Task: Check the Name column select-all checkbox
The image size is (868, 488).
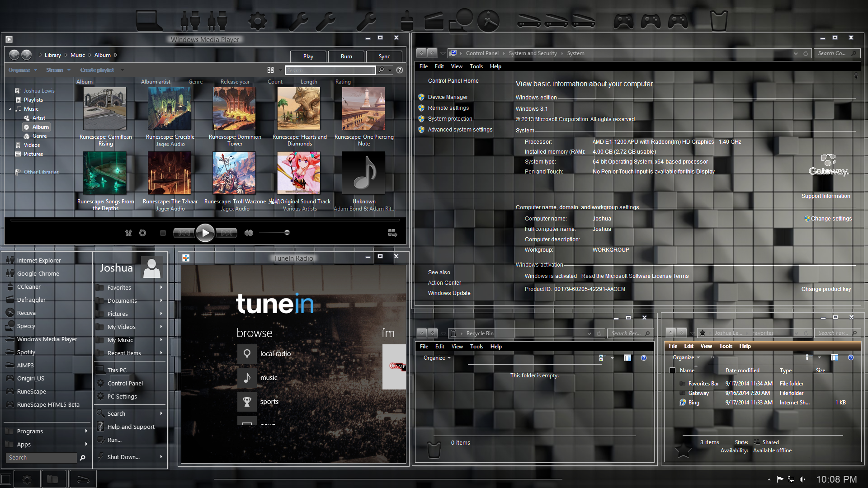Action: pos(672,371)
